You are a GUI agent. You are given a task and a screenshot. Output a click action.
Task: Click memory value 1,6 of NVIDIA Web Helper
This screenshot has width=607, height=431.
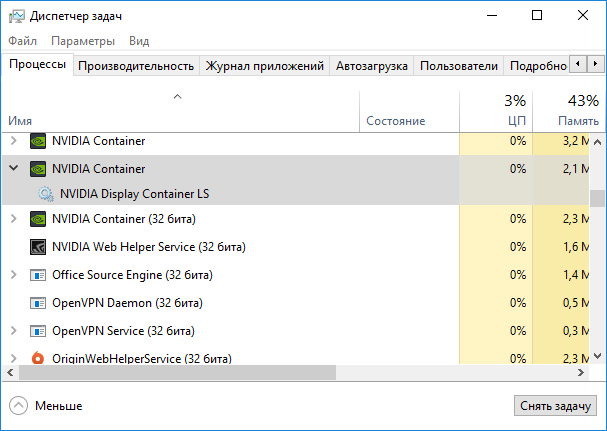(576, 247)
